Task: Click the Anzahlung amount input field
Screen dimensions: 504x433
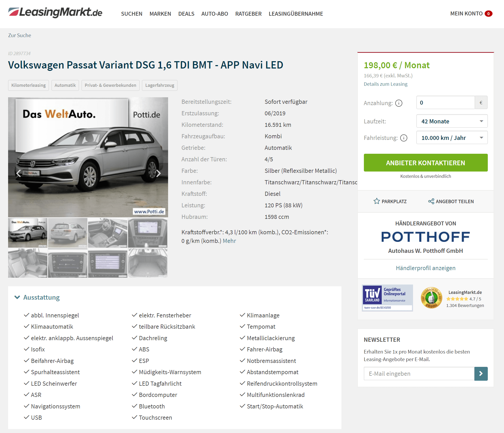Action: [445, 102]
